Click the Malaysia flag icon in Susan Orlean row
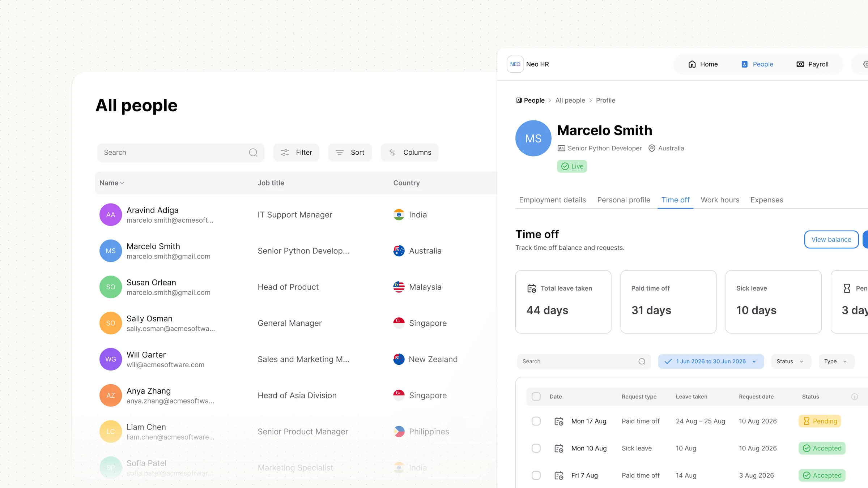The width and height of the screenshot is (868, 488). 399,287
